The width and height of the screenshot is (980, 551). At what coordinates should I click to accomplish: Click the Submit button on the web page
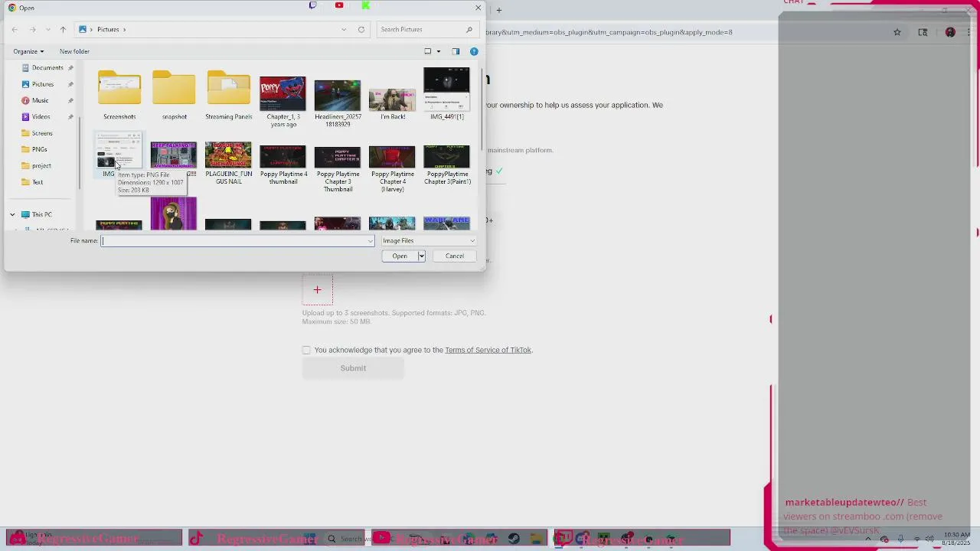tap(353, 368)
